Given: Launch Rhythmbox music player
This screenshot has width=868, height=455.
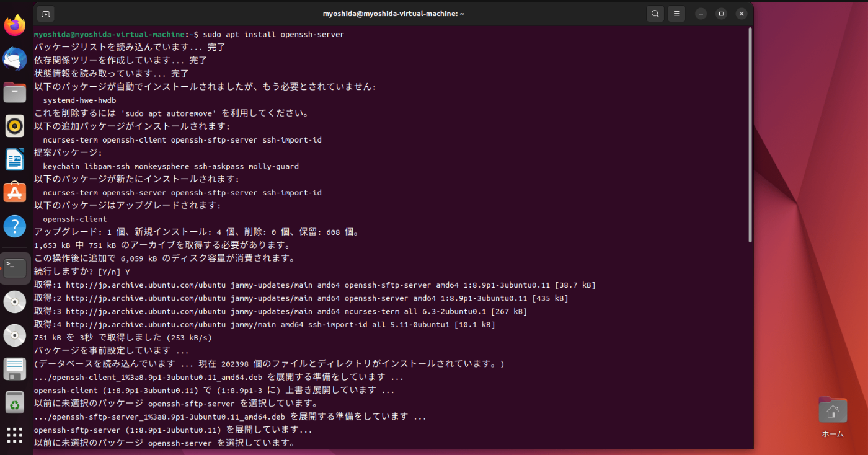Looking at the screenshot, I should (x=15, y=126).
